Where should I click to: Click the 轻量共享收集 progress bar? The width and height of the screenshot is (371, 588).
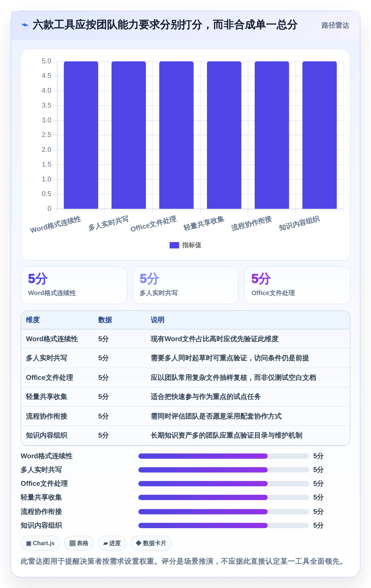coord(223,497)
